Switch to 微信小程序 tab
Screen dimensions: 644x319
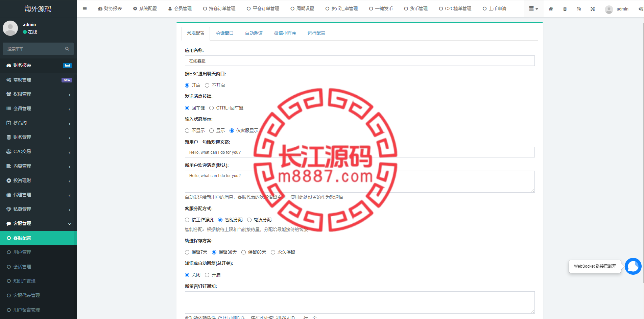(x=285, y=33)
